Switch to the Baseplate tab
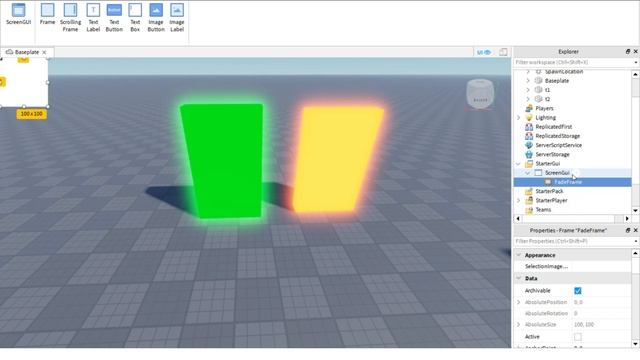The width and height of the screenshot is (640, 360). click(x=26, y=52)
